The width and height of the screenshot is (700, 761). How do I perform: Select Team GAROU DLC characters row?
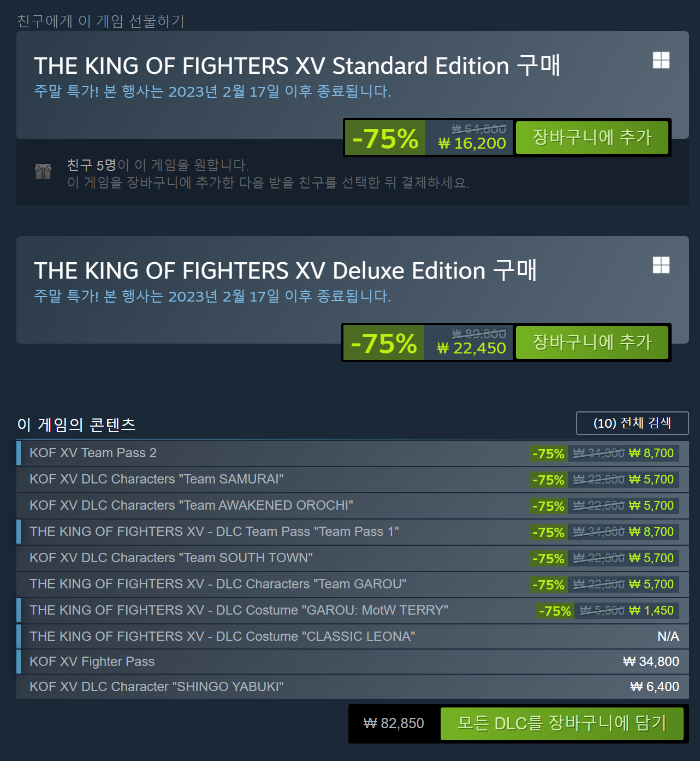tap(218, 584)
